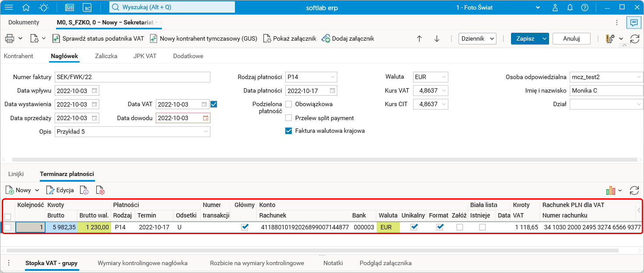Click Edycja in payment schedule
Image resolution: width=644 pixels, height=273 pixels.
[60, 190]
